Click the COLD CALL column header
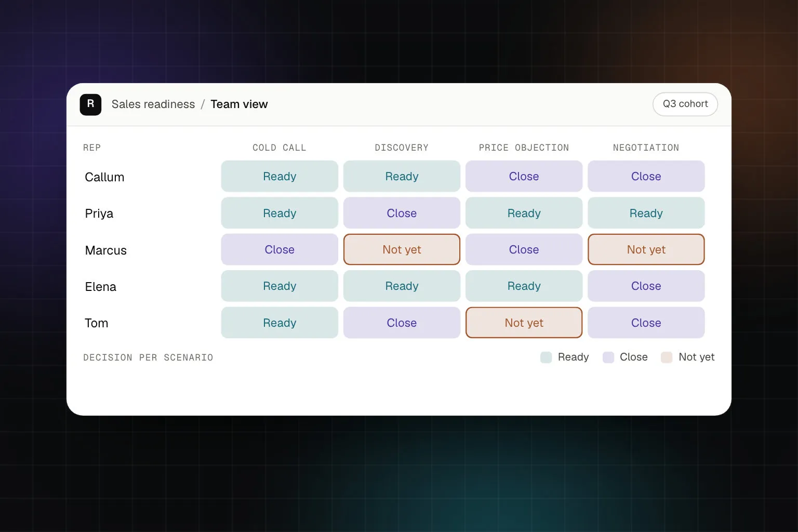This screenshot has width=798, height=532. pos(280,148)
